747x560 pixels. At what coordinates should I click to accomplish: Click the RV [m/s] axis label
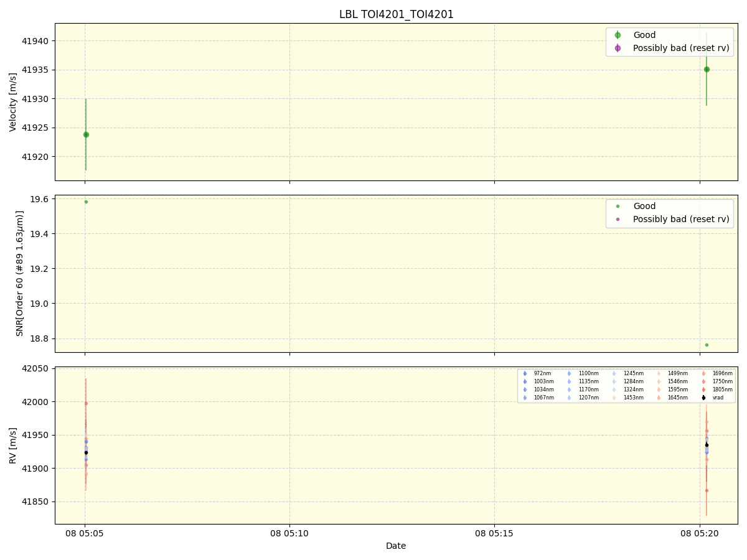tap(13, 446)
